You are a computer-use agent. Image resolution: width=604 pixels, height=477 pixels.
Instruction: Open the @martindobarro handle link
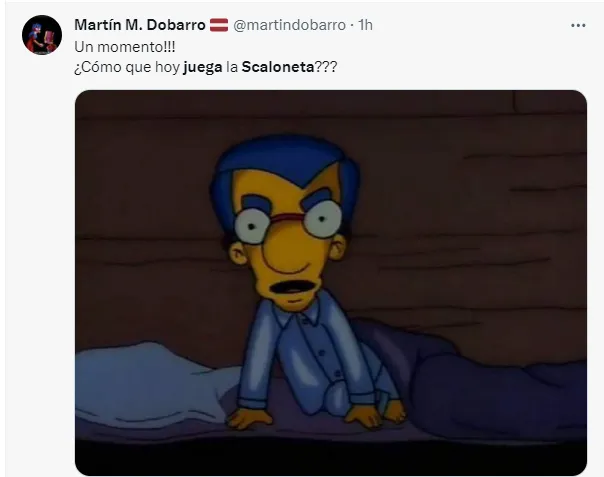[x=290, y=25]
